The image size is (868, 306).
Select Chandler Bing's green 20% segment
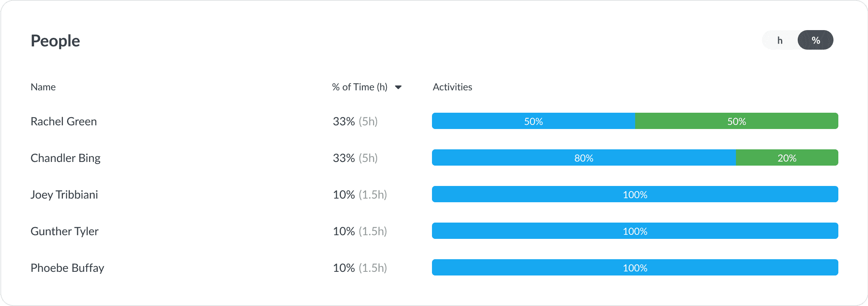tap(787, 158)
